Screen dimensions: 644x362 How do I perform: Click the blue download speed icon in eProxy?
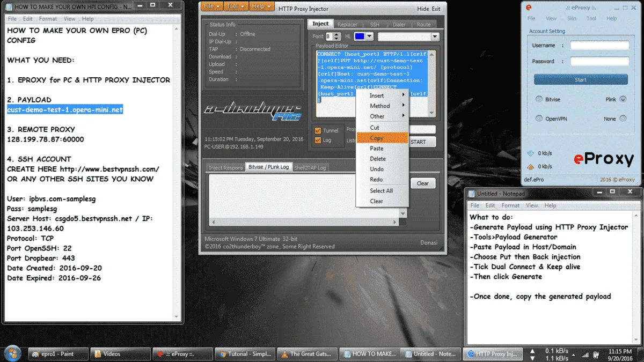[x=530, y=153]
